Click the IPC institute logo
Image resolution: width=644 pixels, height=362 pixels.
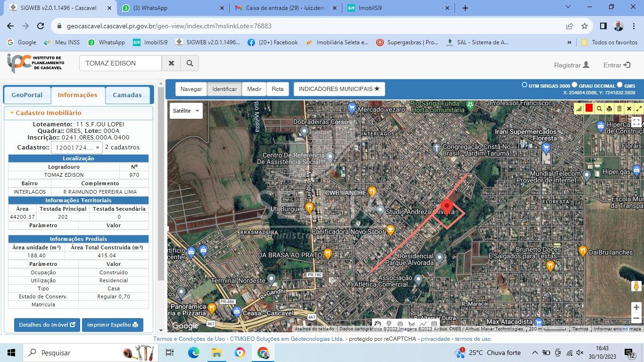click(x=36, y=63)
